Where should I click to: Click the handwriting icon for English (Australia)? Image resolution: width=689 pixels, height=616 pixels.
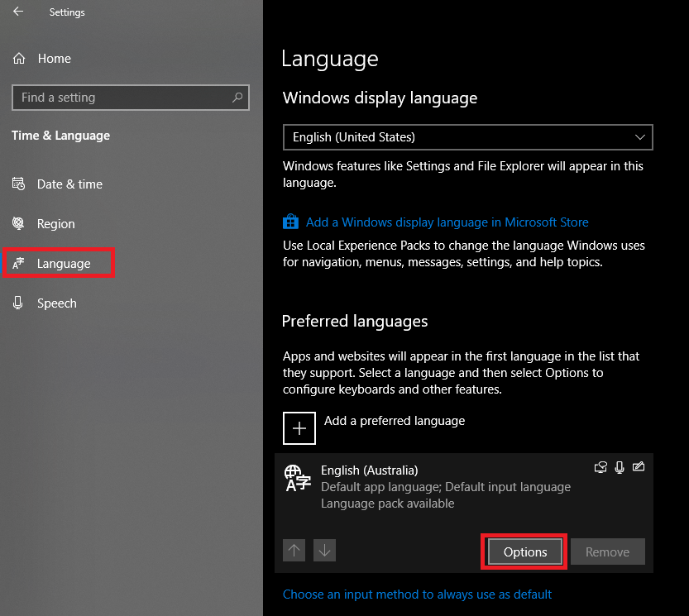pyautogui.click(x=639, y=467)
